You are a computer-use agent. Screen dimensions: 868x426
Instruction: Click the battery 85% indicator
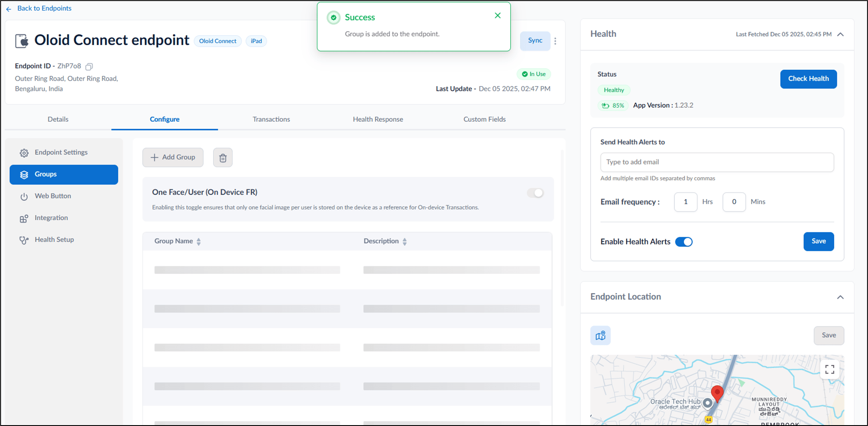point(613,106)
